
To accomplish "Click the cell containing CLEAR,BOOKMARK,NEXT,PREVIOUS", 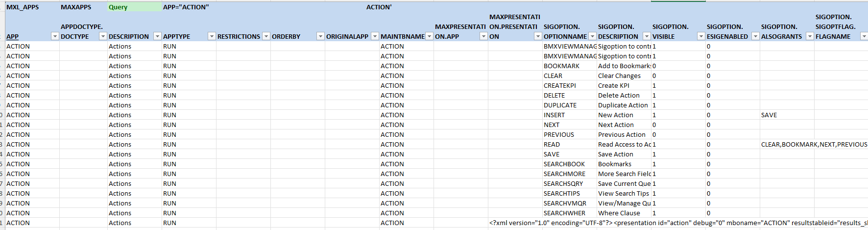I will [x=814, y=144].
